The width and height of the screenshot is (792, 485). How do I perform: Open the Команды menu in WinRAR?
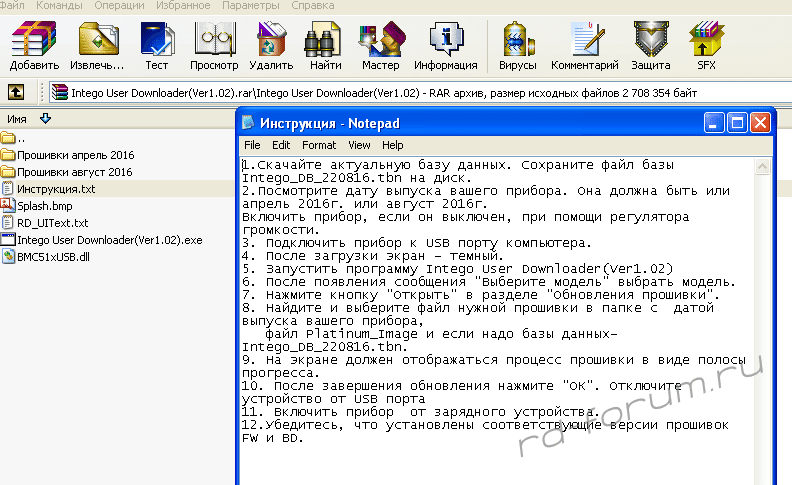tap(59, 6)
